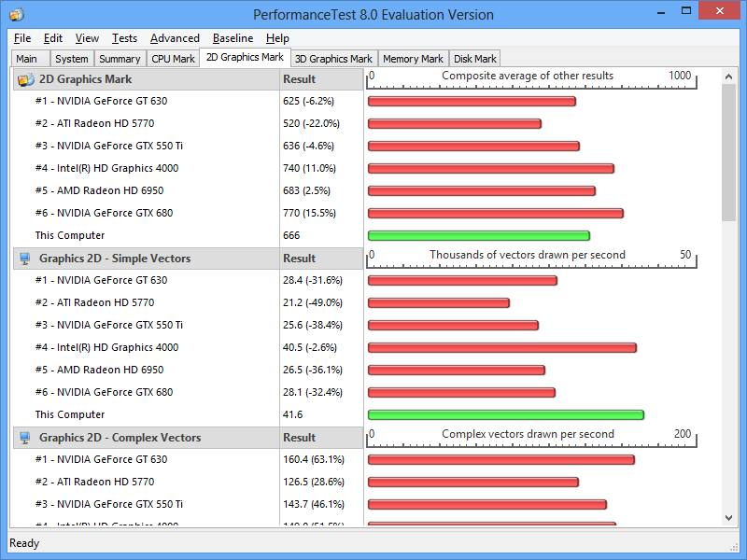The height and width of the screenshot is (560, 747).
Task: Select result value '26.5 (-36.1%)'
Action: [313, 370]
